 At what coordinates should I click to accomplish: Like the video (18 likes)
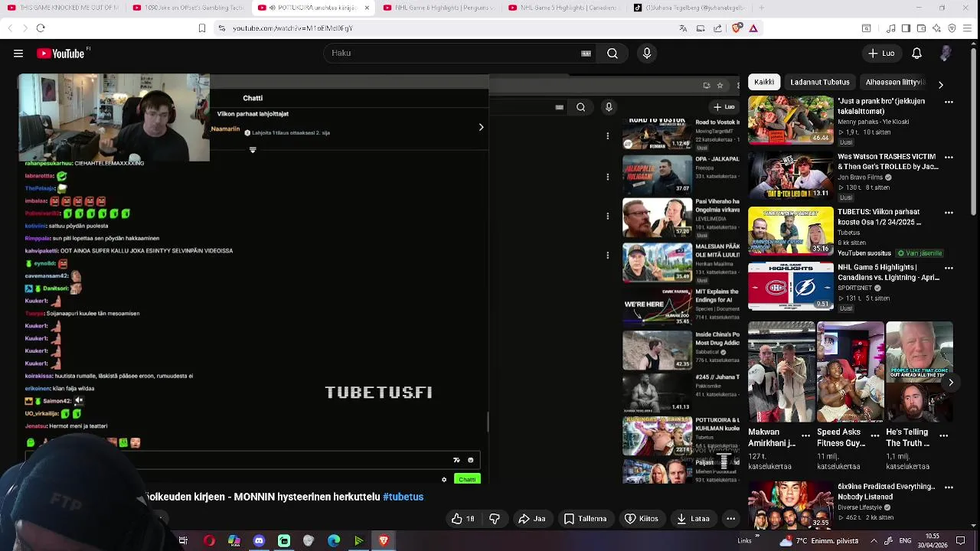point(463,519)
